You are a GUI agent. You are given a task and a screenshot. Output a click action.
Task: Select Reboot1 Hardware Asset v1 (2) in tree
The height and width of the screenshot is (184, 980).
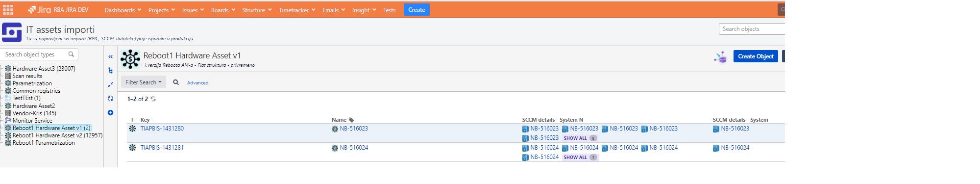pos(51,128)
